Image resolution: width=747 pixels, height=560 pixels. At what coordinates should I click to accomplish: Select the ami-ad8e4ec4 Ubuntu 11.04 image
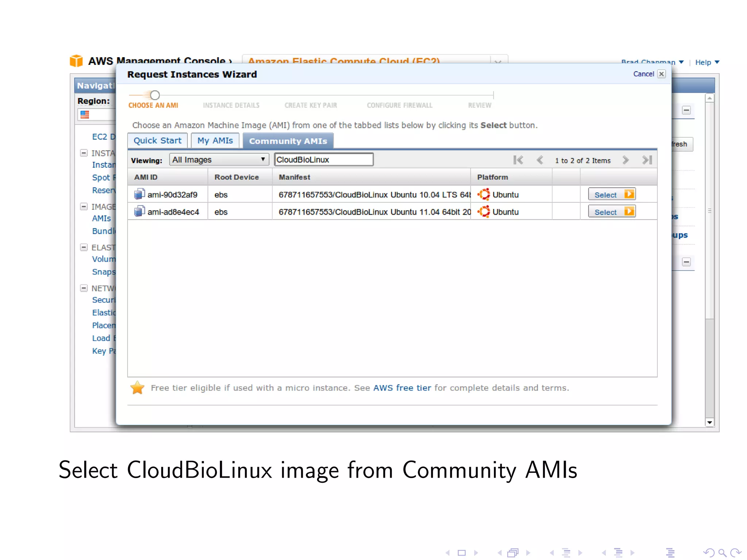pyautogui.click(x=612, y=211)
